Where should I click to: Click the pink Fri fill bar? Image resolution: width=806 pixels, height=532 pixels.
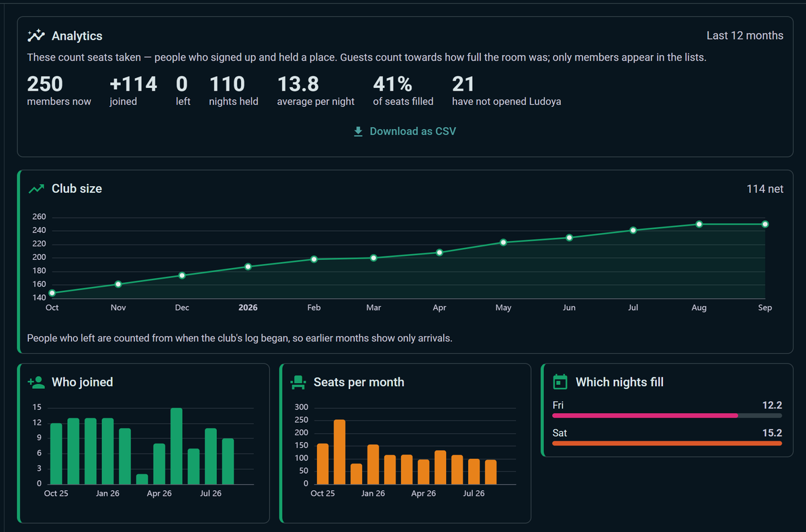point(645,415)
